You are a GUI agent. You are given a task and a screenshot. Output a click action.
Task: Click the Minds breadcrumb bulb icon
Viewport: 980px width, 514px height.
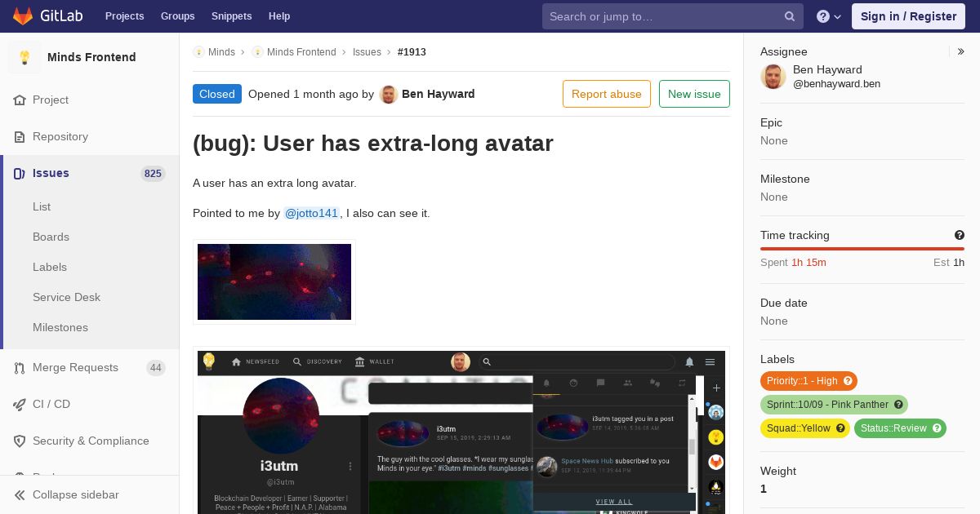[198, 52]
